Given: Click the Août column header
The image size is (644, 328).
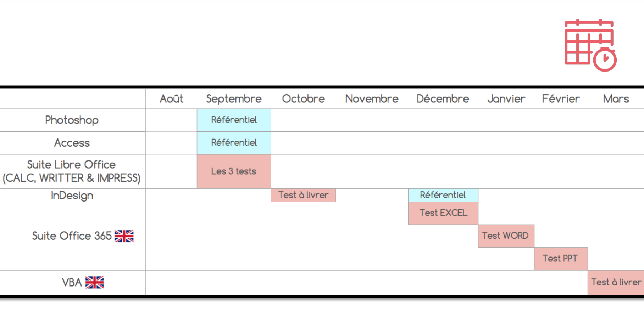Looking at the screenshot, I should click(x=171, y=99).
